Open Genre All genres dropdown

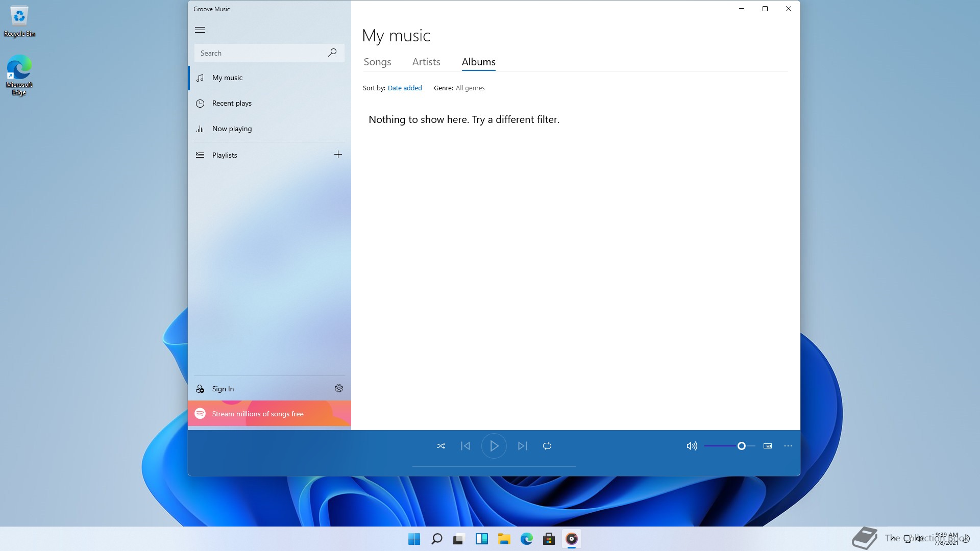click(470, 88)
